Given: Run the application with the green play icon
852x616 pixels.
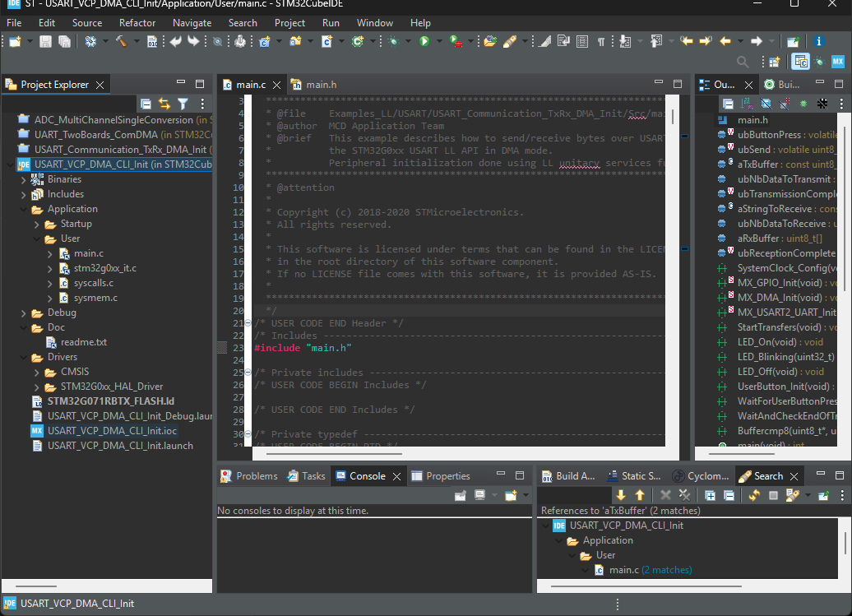Looking at the screenshot, I should pos(425,41).
